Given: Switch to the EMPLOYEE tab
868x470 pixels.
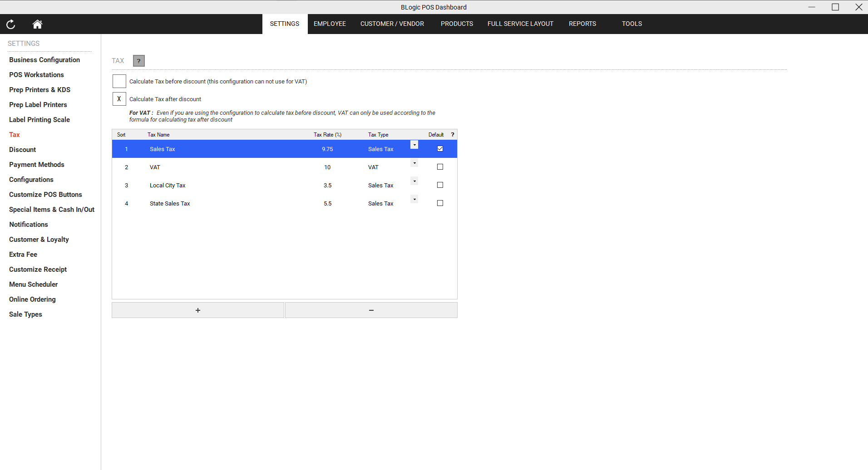Looking at the screenshot, I should (x=330, y=24).
